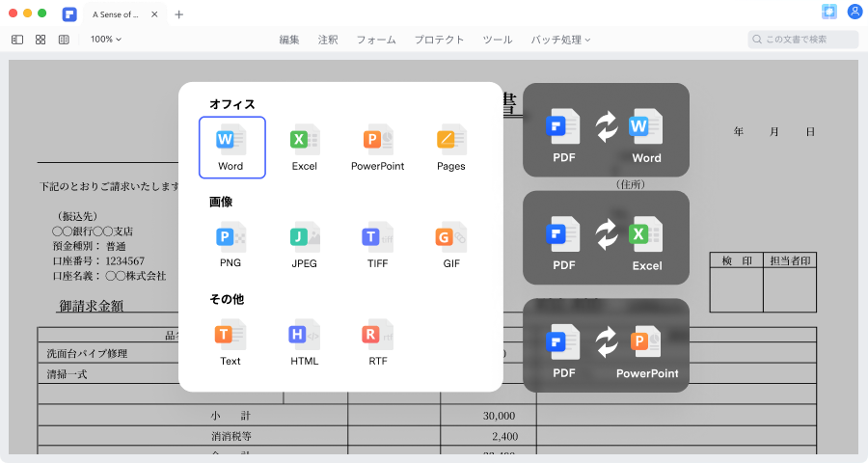868x463 pixels.
Task: Click the 30,000 subtotal value
Action: [499, 416]
